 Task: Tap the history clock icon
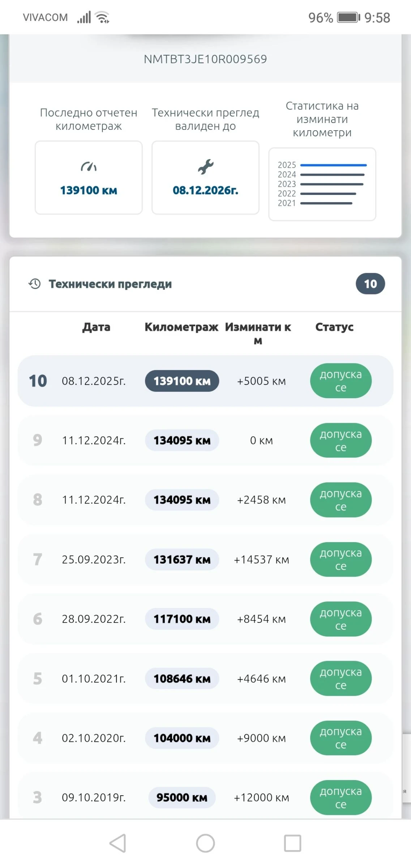coord(35,284)
